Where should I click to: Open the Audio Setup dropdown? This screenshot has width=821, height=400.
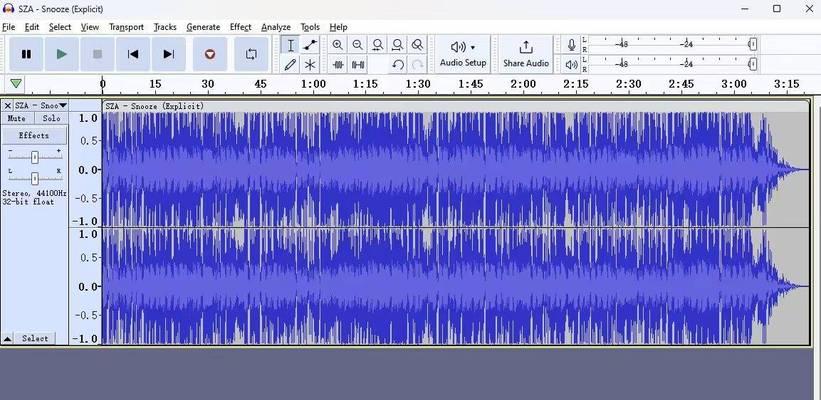(x=463, y=54)
